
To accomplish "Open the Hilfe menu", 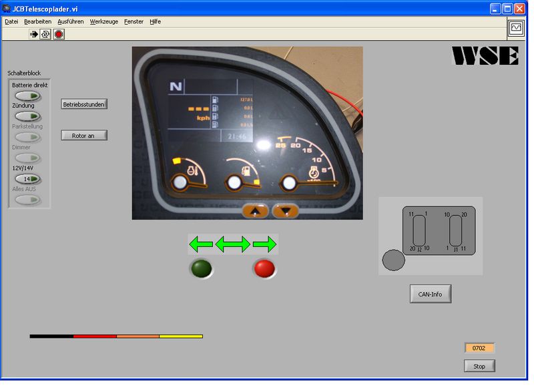I will tap(155, 21).
